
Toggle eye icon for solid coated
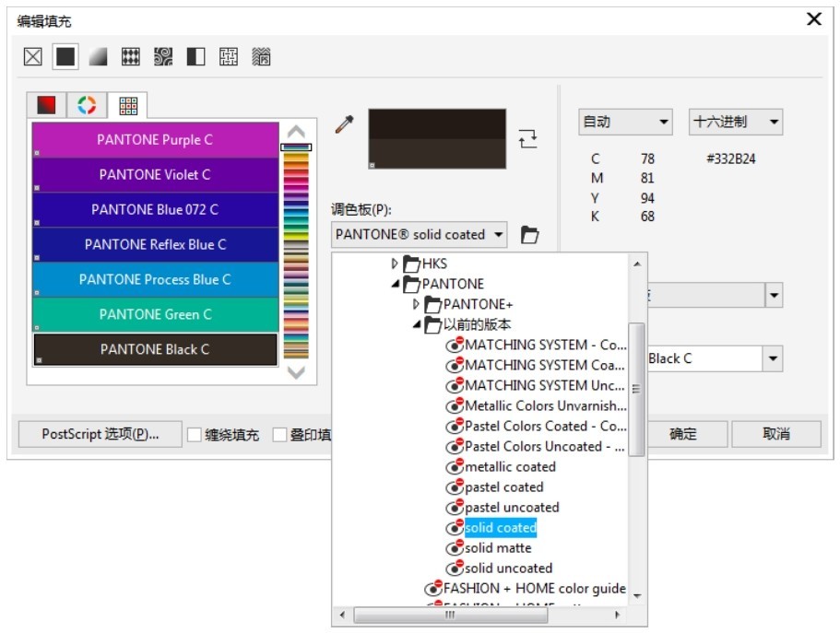tap(455, 527)
